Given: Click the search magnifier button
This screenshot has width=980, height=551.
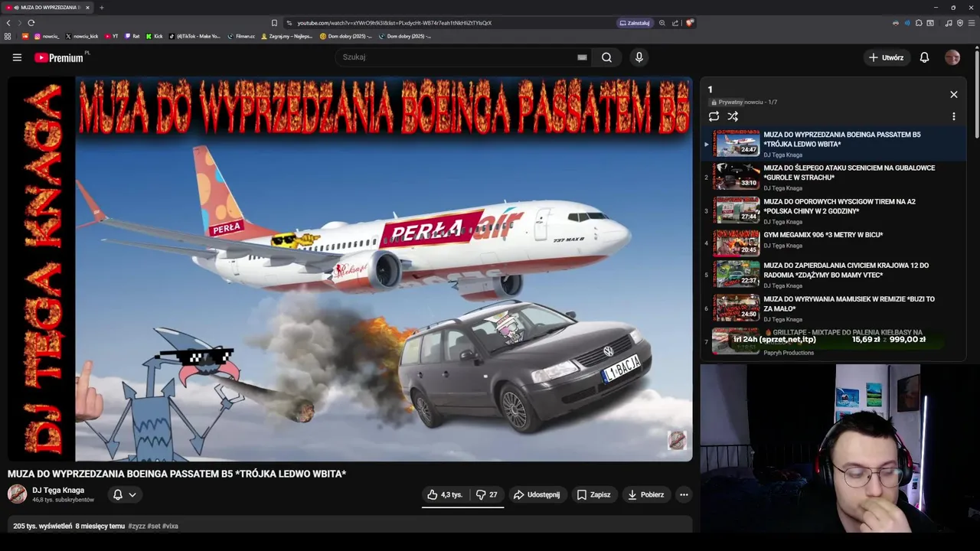Looking at the screenshot, I should tap(606, 57).
